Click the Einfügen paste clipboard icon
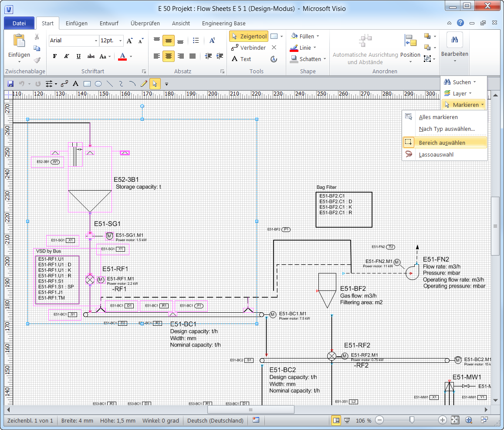Viewport: 504px width, 430px height. pyautogui.click(x=19, y=41)
